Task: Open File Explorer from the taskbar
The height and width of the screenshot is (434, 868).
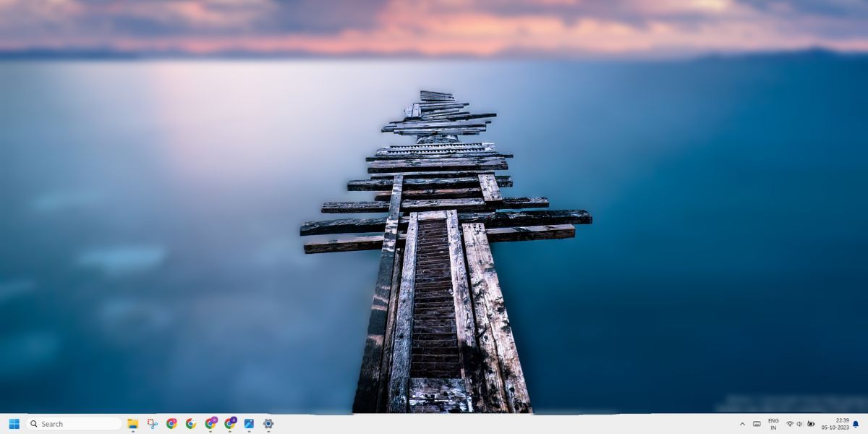Action: click(x=132, y=424)
